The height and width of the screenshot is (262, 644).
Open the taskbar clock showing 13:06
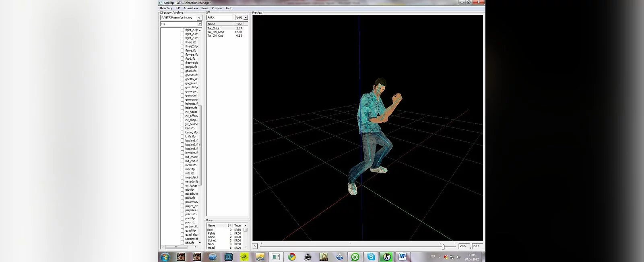pos(472,257)
